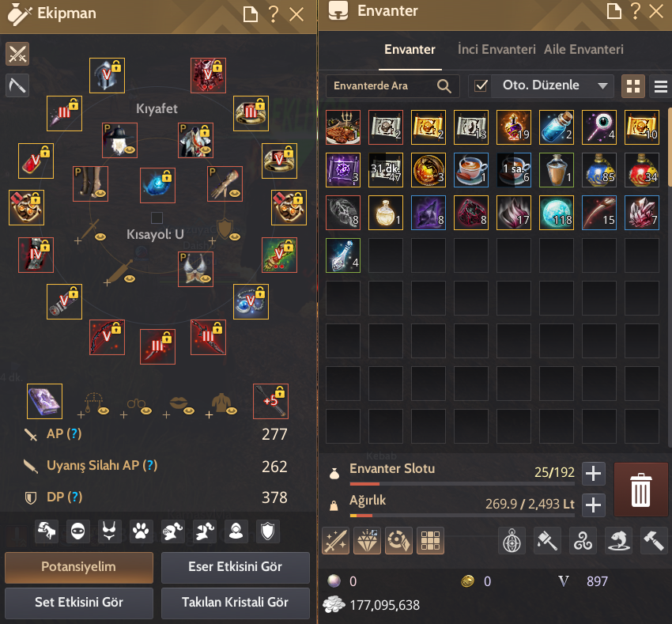Click the magnifier search icon in inventory
The width and height of the screenshot is (672, 624).
444,86
